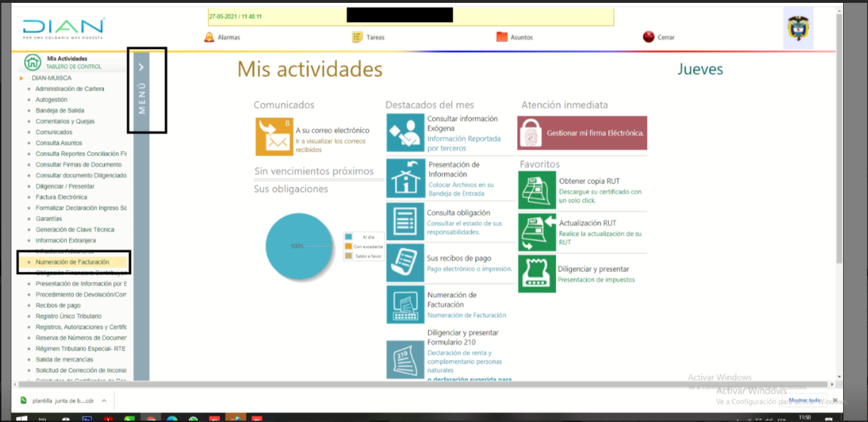Open the Actualización RUT link
Image resolution: width=868 pixels, height=422 pixels.
coord(587,223)
